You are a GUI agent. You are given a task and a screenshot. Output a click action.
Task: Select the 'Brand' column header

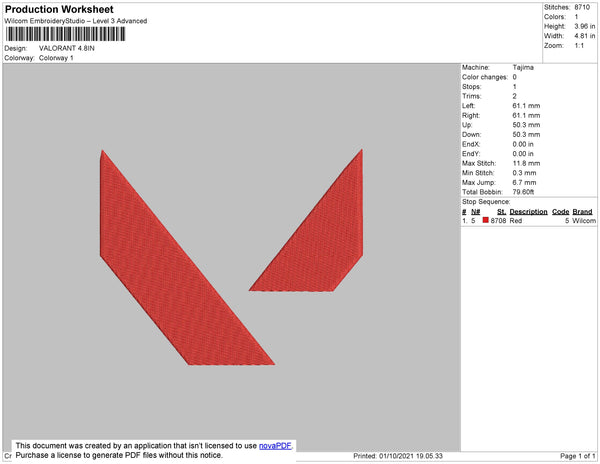click(582, 212)
